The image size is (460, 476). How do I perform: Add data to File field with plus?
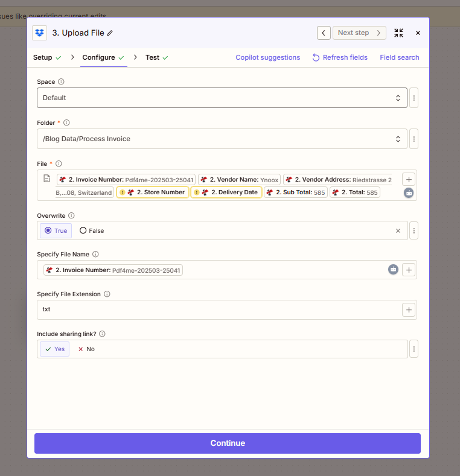coord(409,179)
